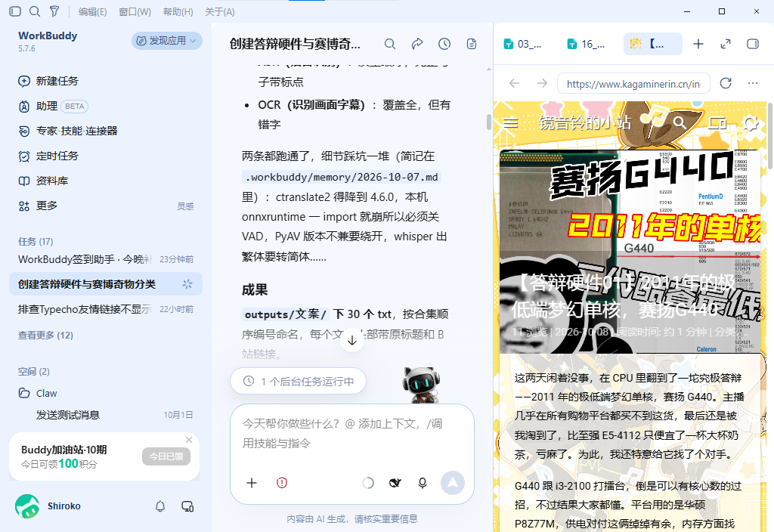Go back in the browser
Image resolution: width=774 pixels, height=532 pixels.
[x=514, y=83]
